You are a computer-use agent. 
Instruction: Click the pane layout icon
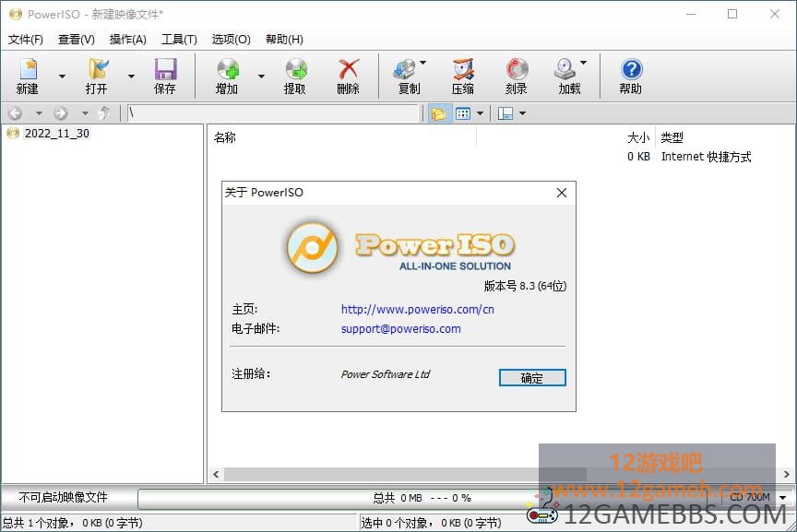pyautogui.click(x=506, y=113)
